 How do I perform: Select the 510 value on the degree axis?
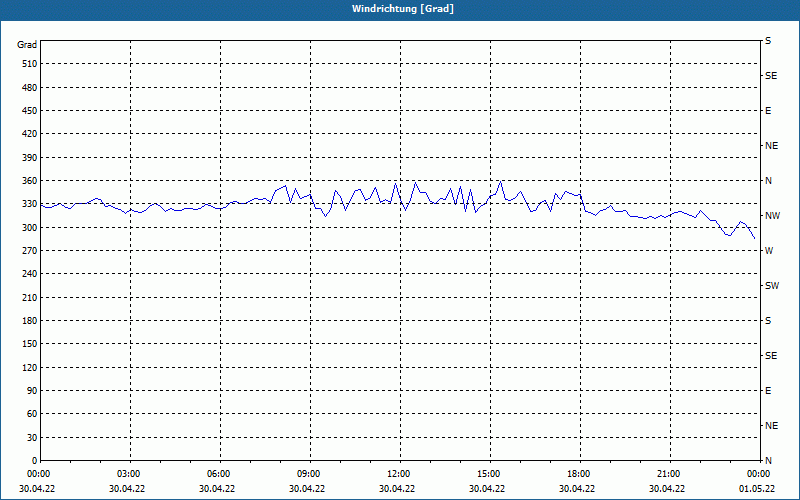coord(30,64)
